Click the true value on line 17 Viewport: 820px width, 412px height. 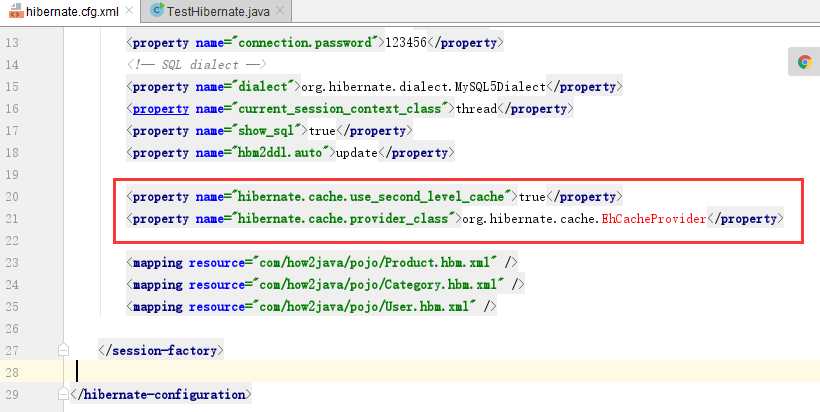(322, 131)
